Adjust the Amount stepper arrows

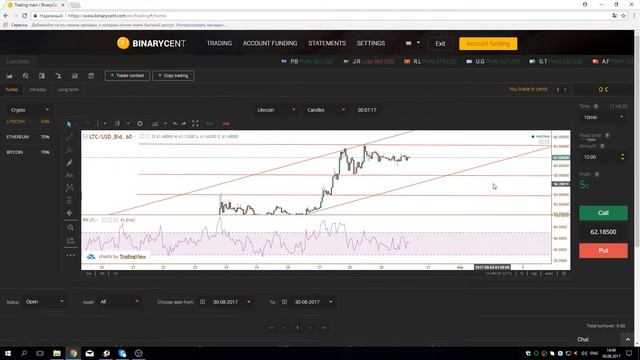tap(622, 157)
